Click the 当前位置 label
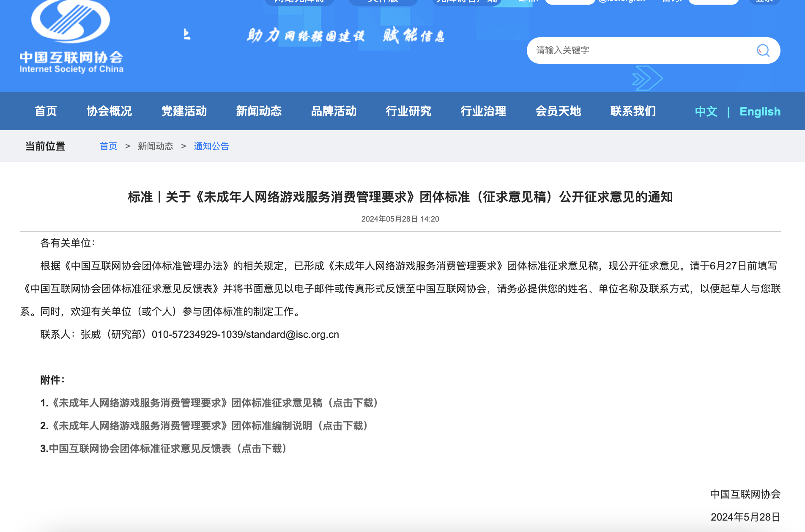The image size is (805, 532). point(45,146)
